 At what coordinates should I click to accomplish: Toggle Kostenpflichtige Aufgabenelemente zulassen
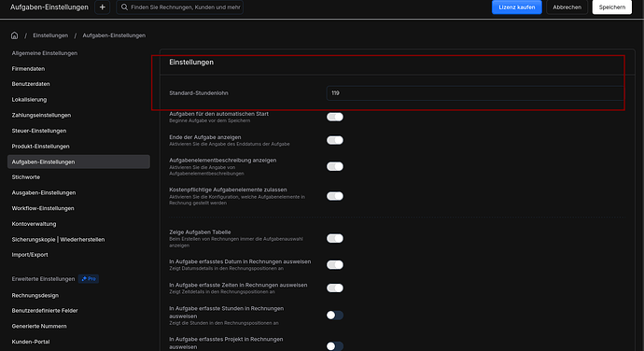[335, 196]
